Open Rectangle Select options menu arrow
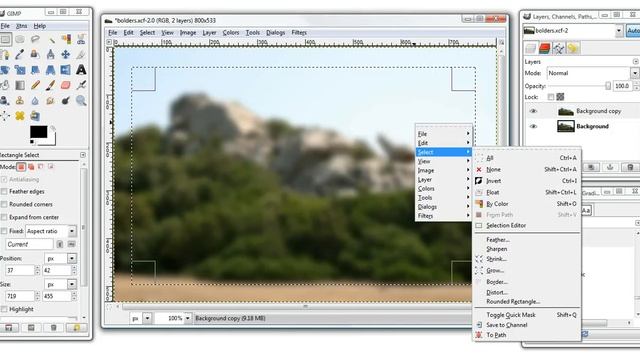 (83, 155)
